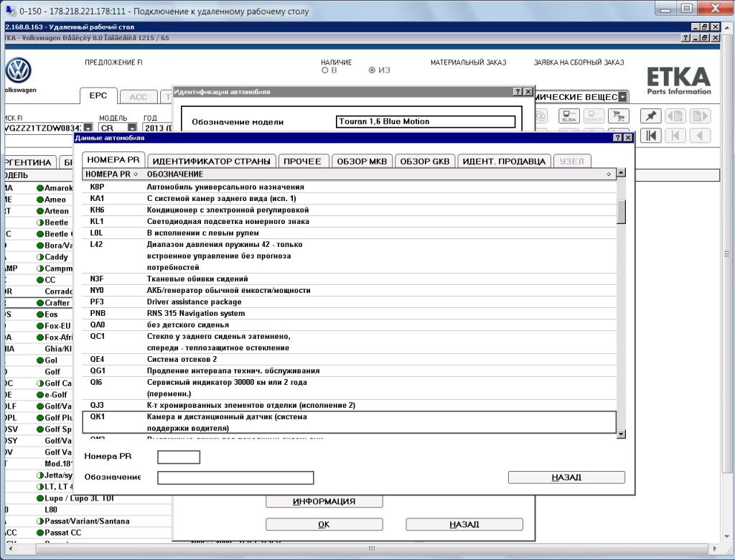This screenshot has height=560, width=735.
Task: Click the greyed monitor icon beside ELSA
Action: (594, 116)
